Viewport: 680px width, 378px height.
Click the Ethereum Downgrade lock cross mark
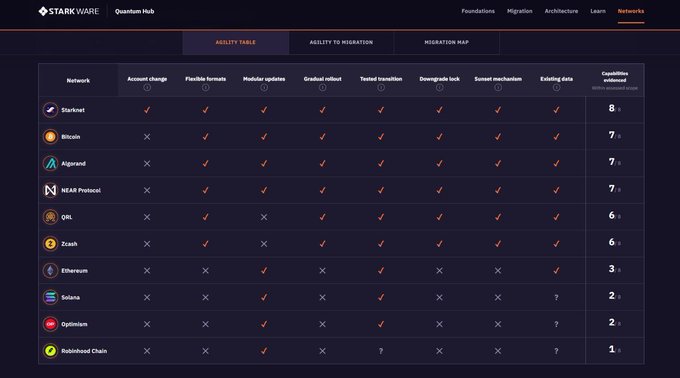pos(439,271)
